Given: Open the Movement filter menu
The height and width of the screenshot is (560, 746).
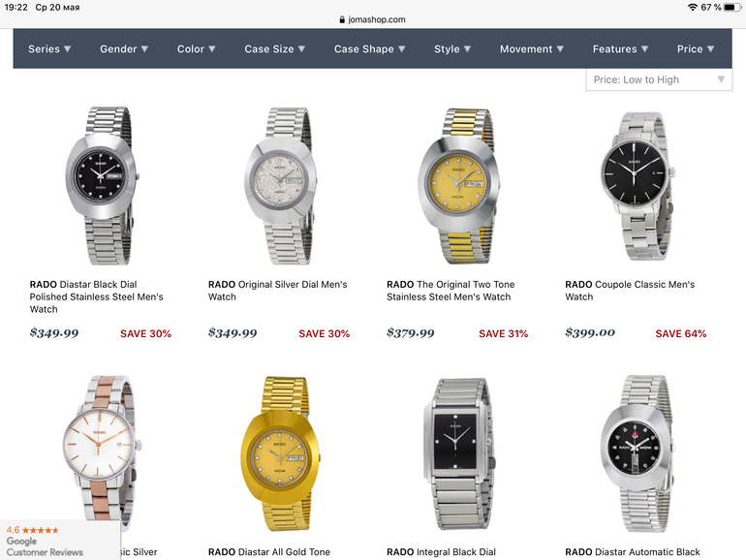Looking at the screenshot, I should point(532,49).
